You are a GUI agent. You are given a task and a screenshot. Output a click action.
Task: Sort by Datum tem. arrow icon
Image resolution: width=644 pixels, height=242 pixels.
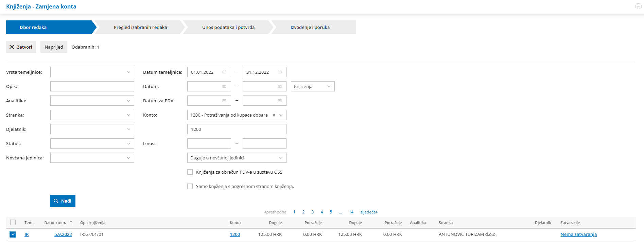point(71,223)
